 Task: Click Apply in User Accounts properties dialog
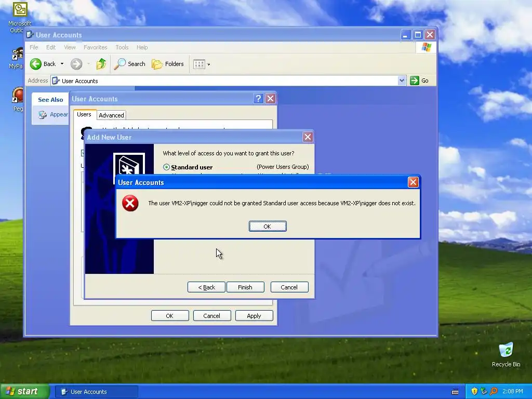pyautogui.click(x=254, y=315)
